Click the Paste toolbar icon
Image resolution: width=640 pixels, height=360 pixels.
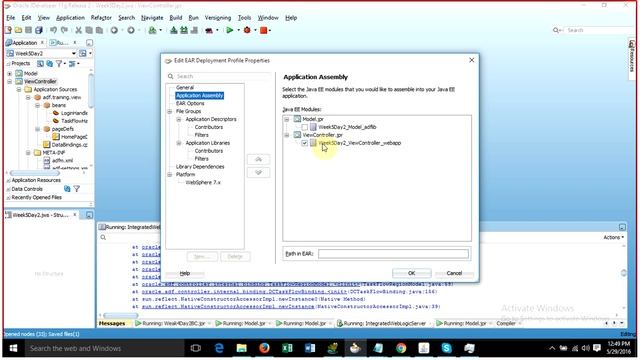point(99,30)
